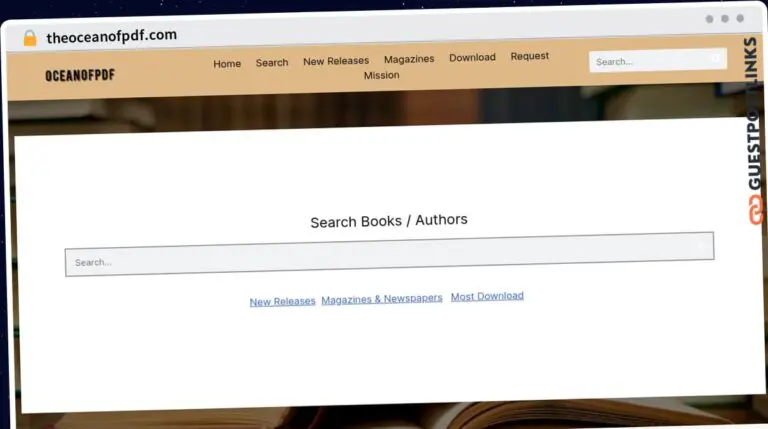Follow the Magazines & Newspapers link
768x429 pixels.
(382, 299)
